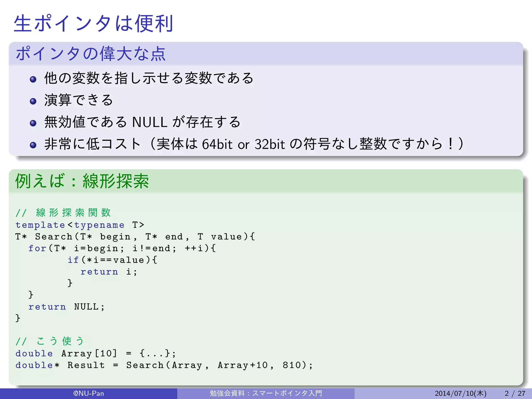Click the bullet icon beside 非常に低コスト
The image size is (532, 399).
33,145
